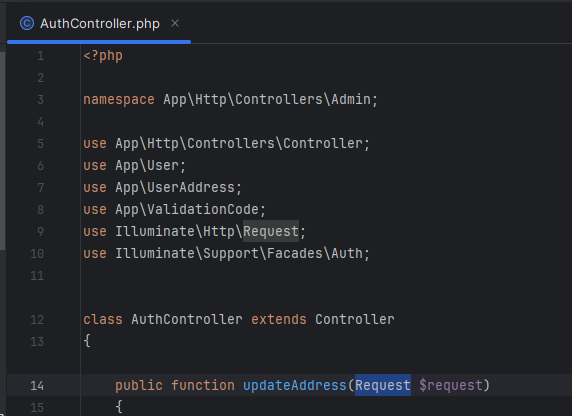
Task: Click the updateAddress function name
Action: [x=294, y=385]
